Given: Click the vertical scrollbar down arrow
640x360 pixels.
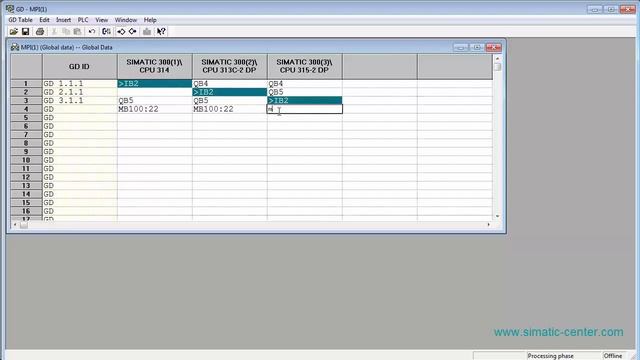Looking at the screenshot, I should tap(497, 216).
